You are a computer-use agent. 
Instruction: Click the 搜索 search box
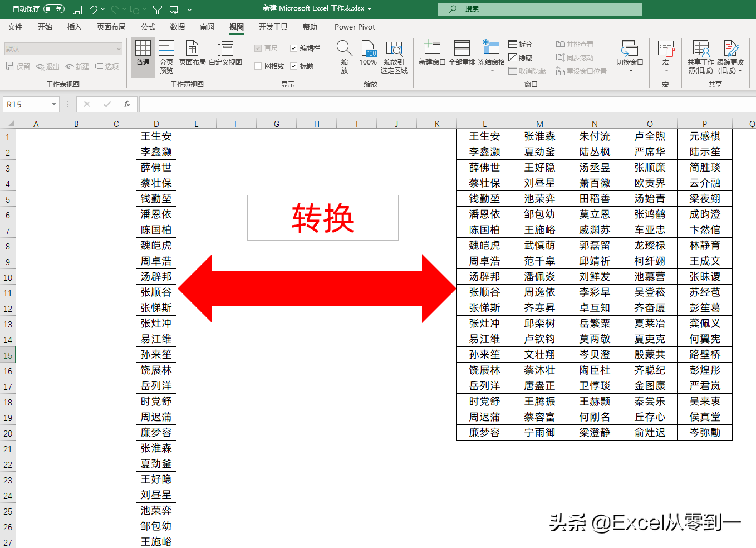[539, 9]
